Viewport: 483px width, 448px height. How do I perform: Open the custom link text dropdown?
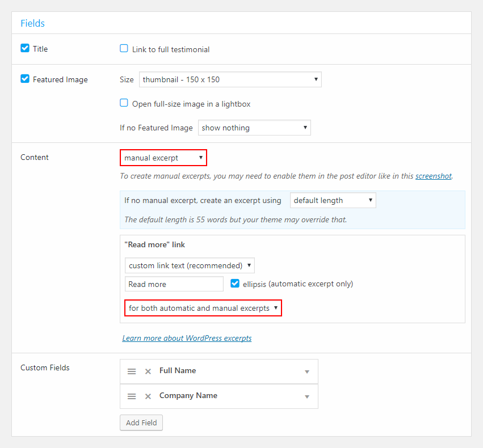[190, 265]
